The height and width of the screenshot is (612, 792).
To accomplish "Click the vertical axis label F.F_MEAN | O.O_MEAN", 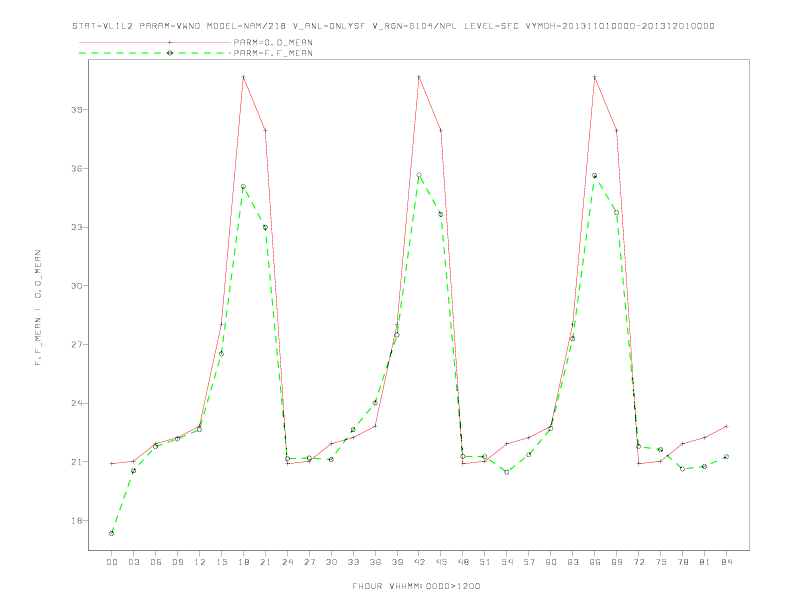I will click(x=38, y=308).
